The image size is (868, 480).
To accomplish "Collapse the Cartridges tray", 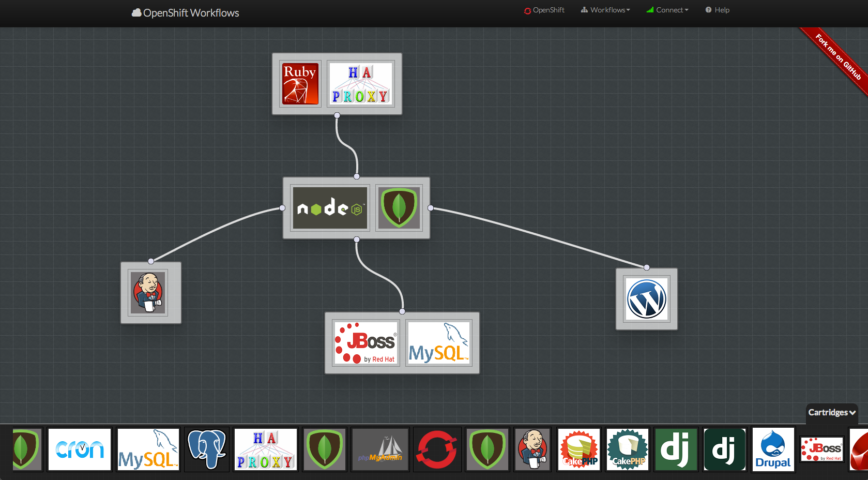I will [x=832, y=413].
